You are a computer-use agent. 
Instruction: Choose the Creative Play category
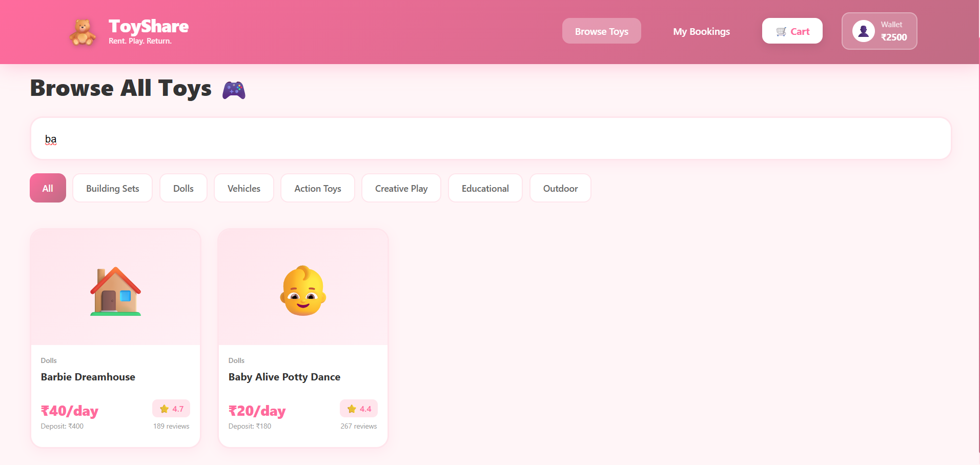click(x=401, y=188)
